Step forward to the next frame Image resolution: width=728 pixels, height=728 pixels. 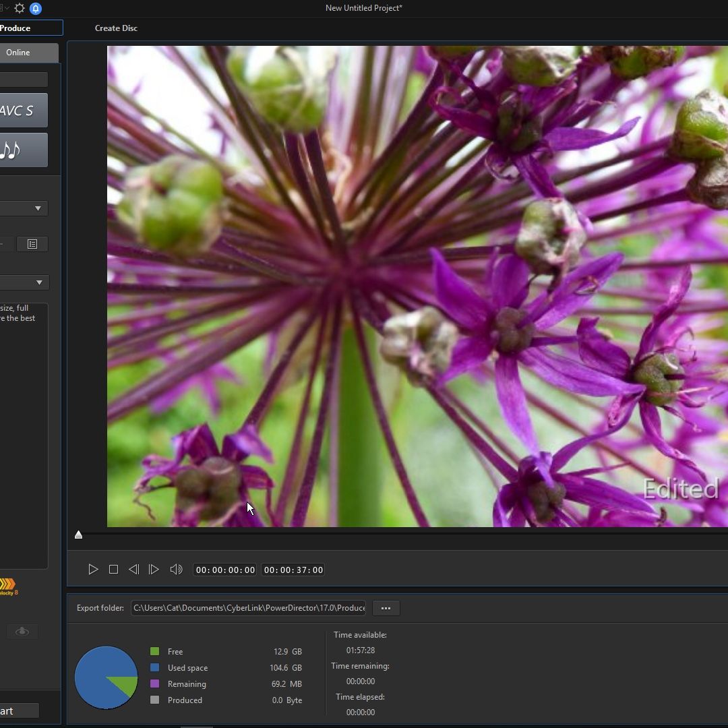click(x=154, y=569)
